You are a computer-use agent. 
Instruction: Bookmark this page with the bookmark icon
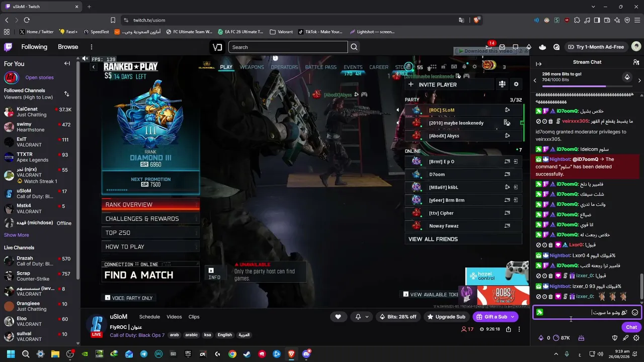pyautogui.click(x=113, y=20)
